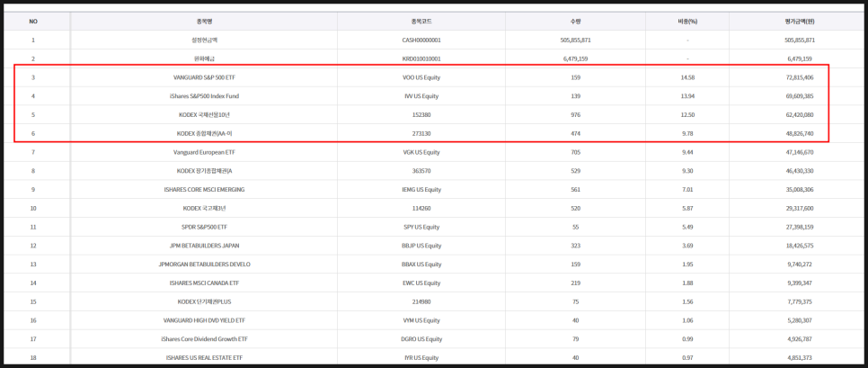Select the stock code 363570

click(x=421, y=171)
